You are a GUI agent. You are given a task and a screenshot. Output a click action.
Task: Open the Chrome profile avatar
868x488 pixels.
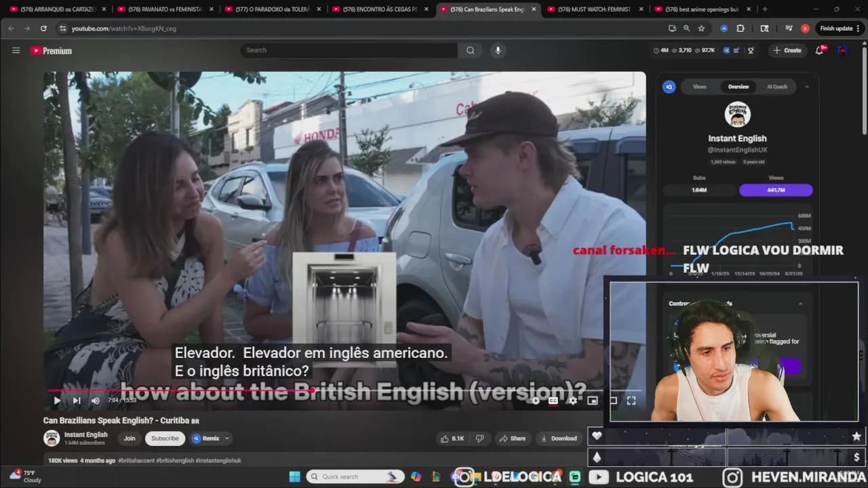point(805,28)
